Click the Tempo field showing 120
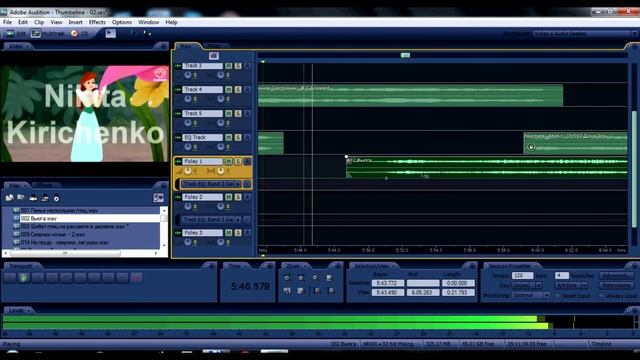 coord(522,276)
